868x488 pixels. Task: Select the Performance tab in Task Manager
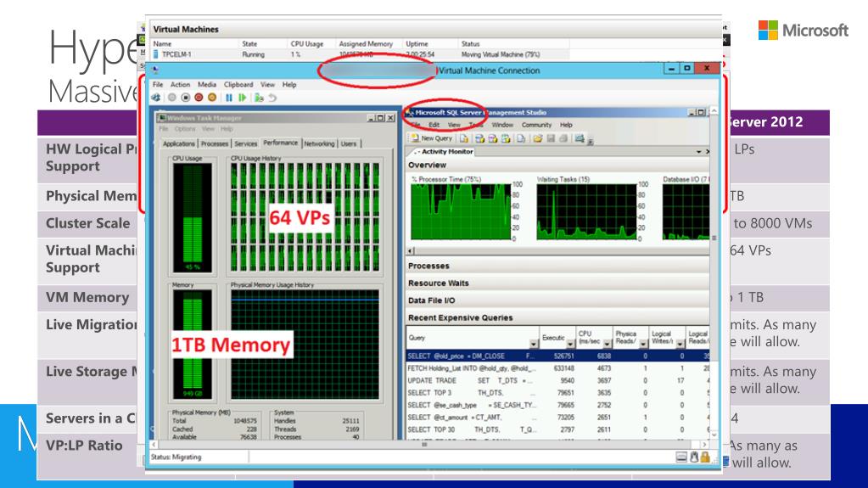coord(281,143)
